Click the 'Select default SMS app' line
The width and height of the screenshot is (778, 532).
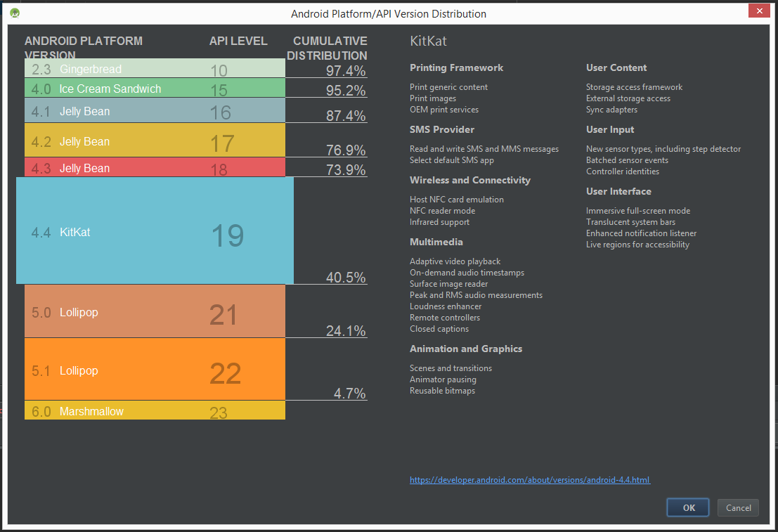click(451, 160)
